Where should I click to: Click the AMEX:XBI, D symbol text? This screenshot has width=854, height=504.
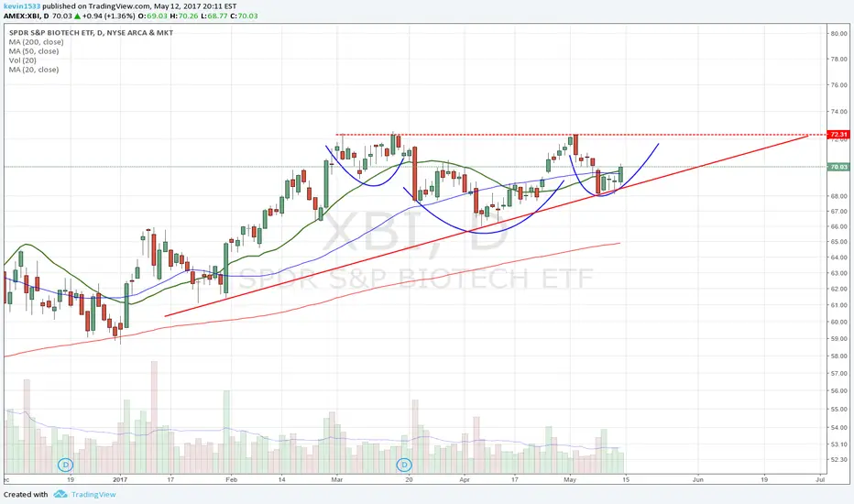pos(27,16)
